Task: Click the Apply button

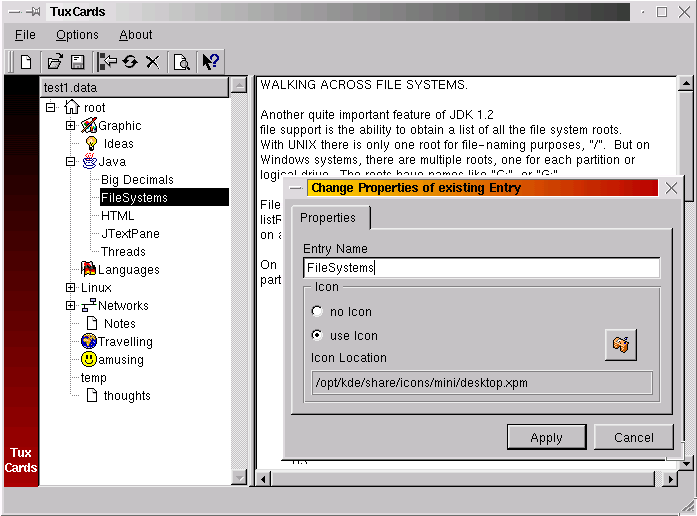Action: tap(546, 437)
